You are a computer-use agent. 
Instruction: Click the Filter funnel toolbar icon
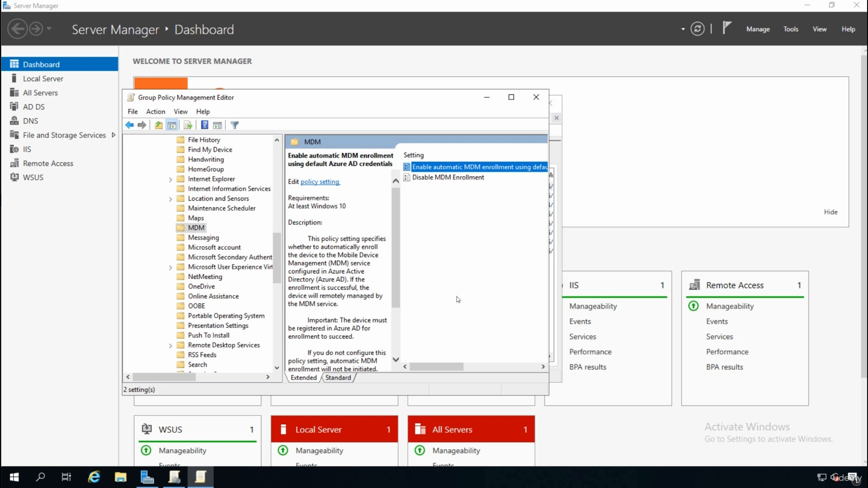[235, 125]
